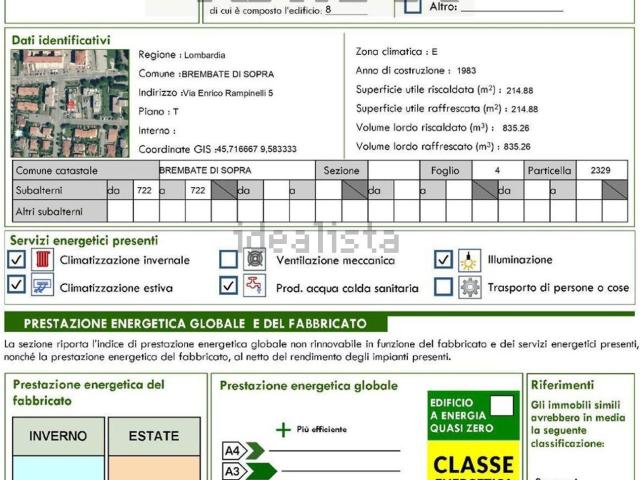Click Superficie utile riscaldata value 214.88
The image size is (640, 480).
(520, 90)
